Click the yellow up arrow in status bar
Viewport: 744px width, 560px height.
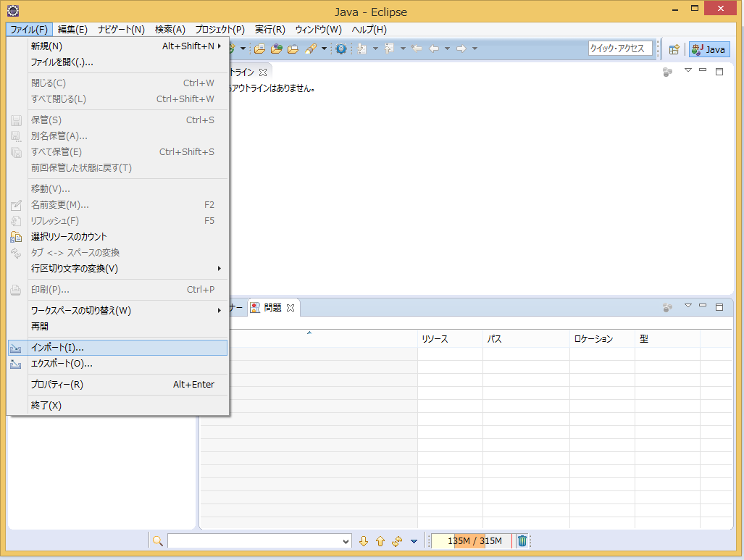point(380,541)
